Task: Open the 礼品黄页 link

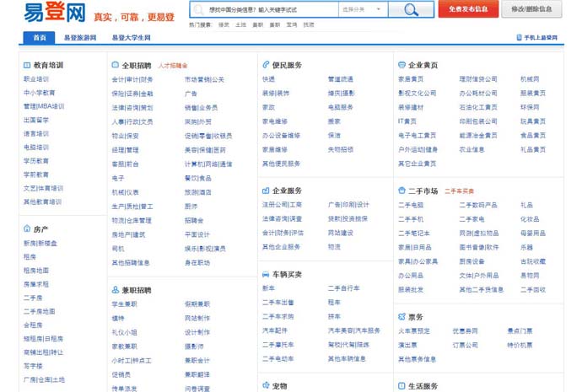Action: click(533, 149)
